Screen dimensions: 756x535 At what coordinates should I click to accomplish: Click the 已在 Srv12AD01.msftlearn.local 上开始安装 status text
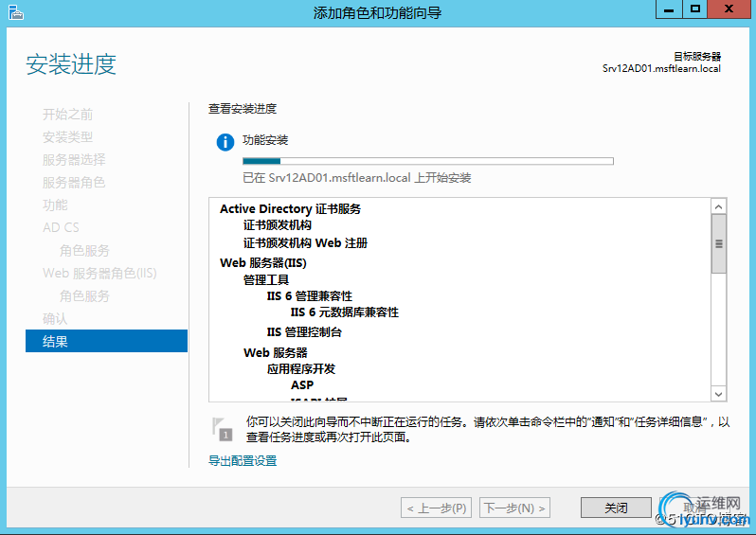click(x=357, y=178)
